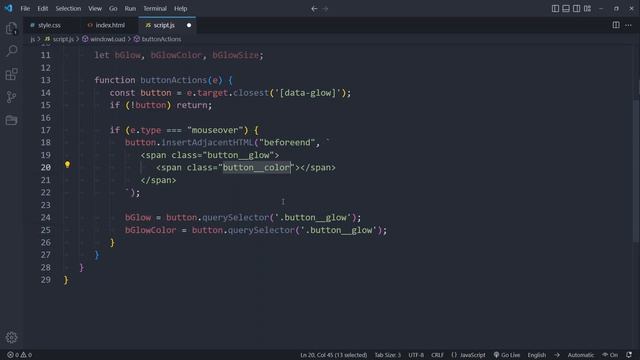Click the Automatic status bar item
The height and width of the screenshot is (360, 640).
click(581, 355)
